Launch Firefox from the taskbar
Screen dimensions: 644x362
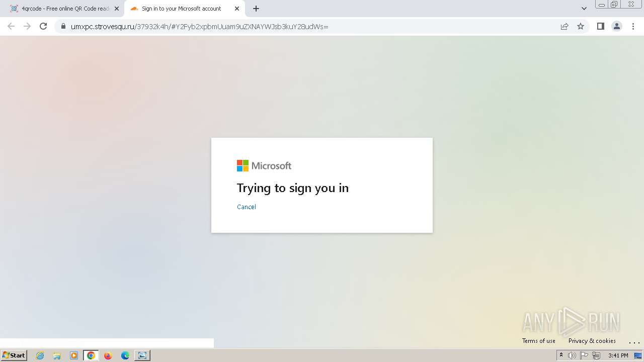(x=108, y=355)
